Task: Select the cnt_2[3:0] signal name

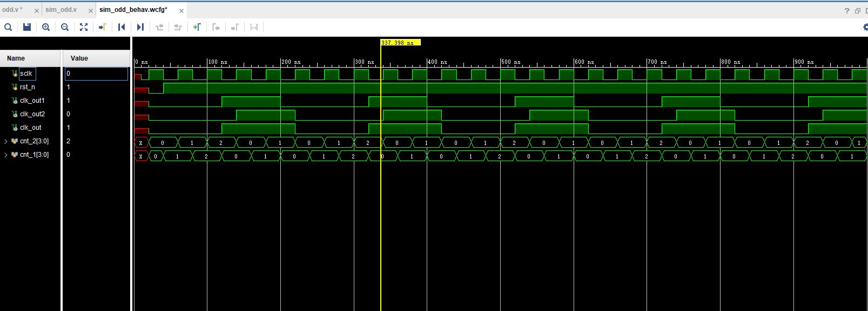Action: pos(34,141)
